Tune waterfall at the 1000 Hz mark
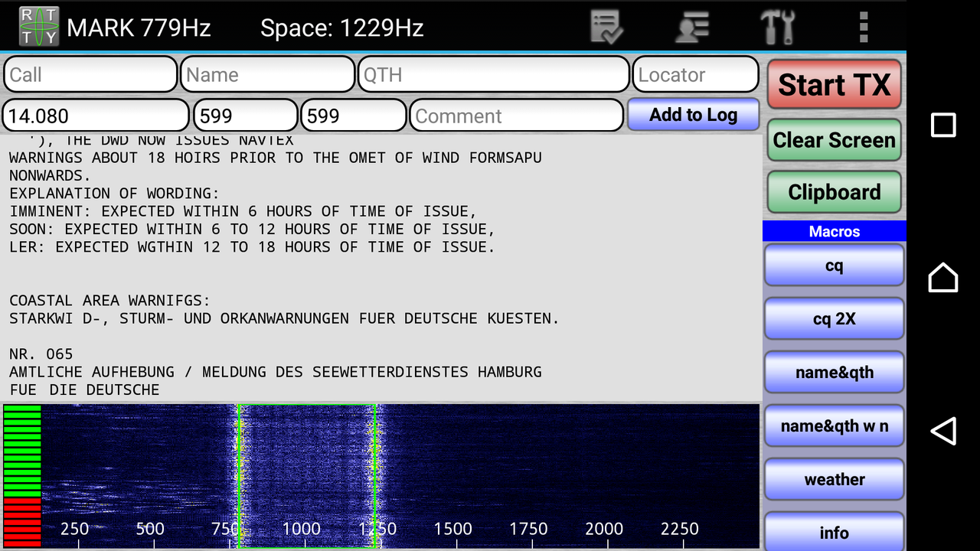980x551 pixels. (x=302, y=529)
